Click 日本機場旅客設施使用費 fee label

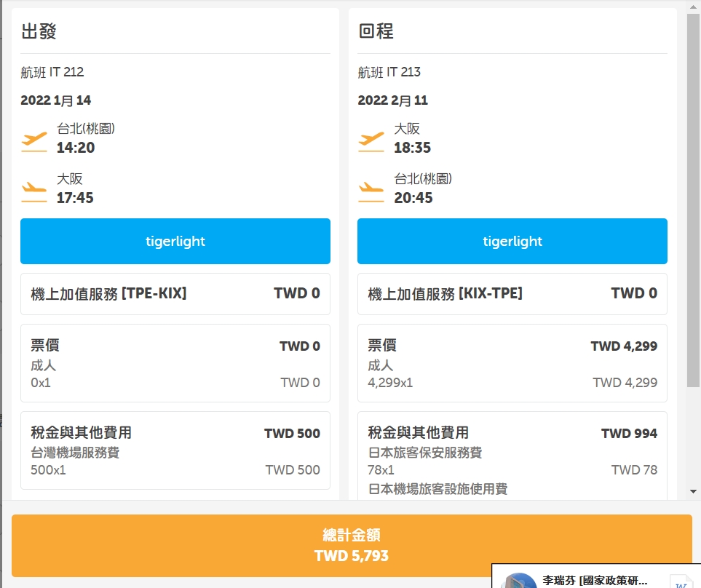tap(437, 488)
